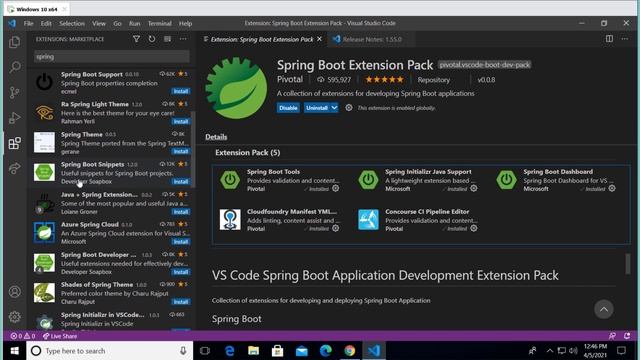Screen dimensions: 640x360
Task: Click the five-star rating
Action: [x=384, y=80]
